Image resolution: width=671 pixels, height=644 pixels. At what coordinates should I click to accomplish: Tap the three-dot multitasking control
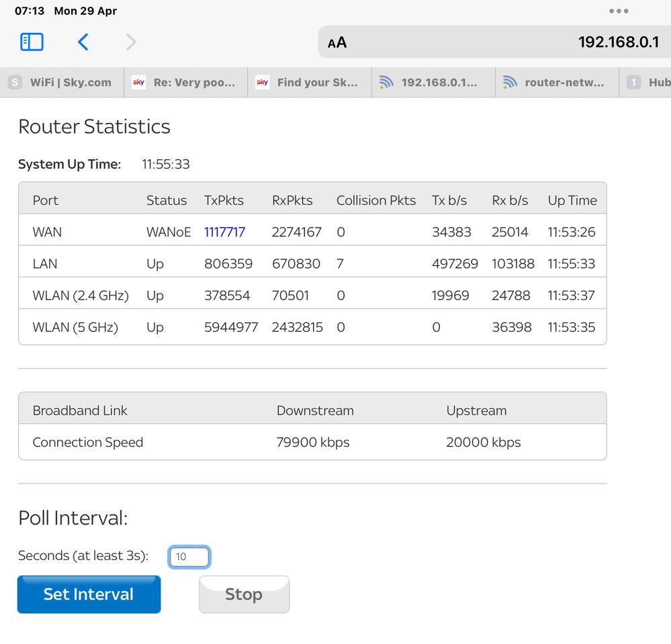click(618, 11)
